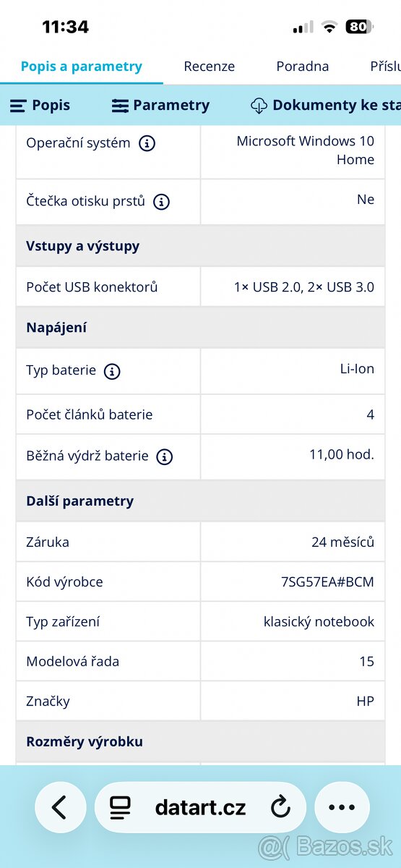
Task: Tap the sliders icon next to Parametry
Action: 120,106
